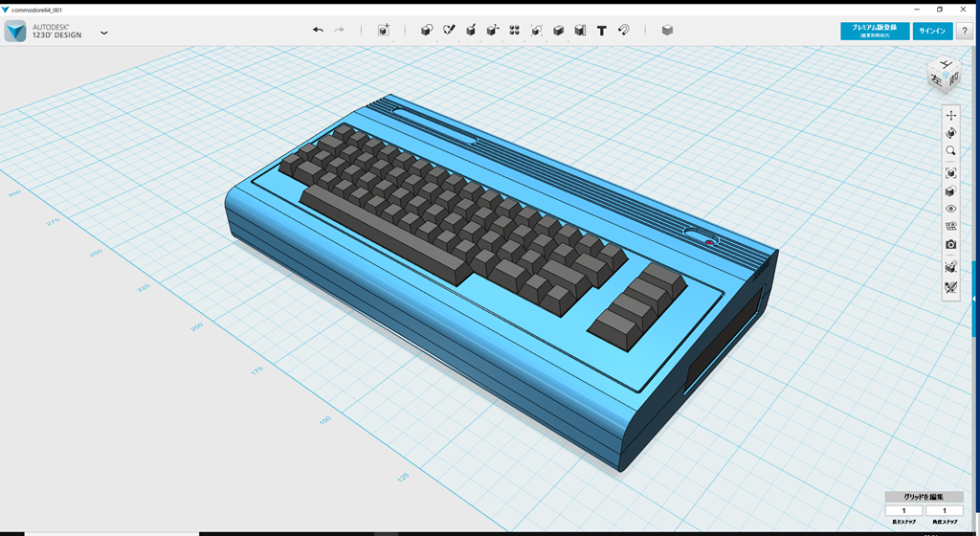
Task: Toggle the snap off icon at the bottom of the navigation bar
Action: coord(950,287)
